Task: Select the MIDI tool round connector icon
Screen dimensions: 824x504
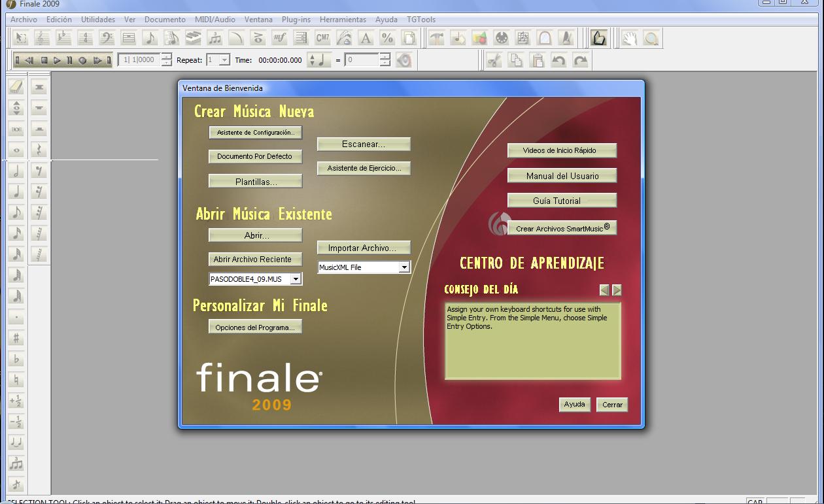Action: tap(502, 39)
